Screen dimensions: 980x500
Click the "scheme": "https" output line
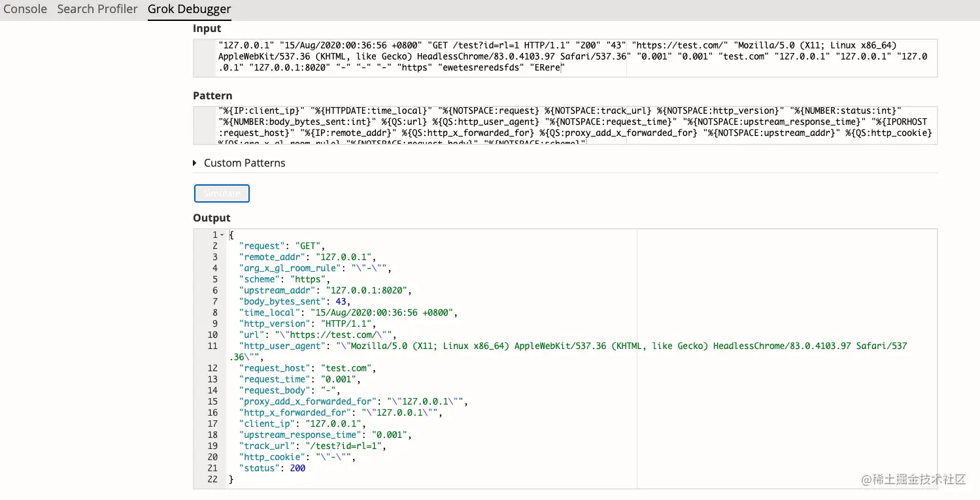284,279
